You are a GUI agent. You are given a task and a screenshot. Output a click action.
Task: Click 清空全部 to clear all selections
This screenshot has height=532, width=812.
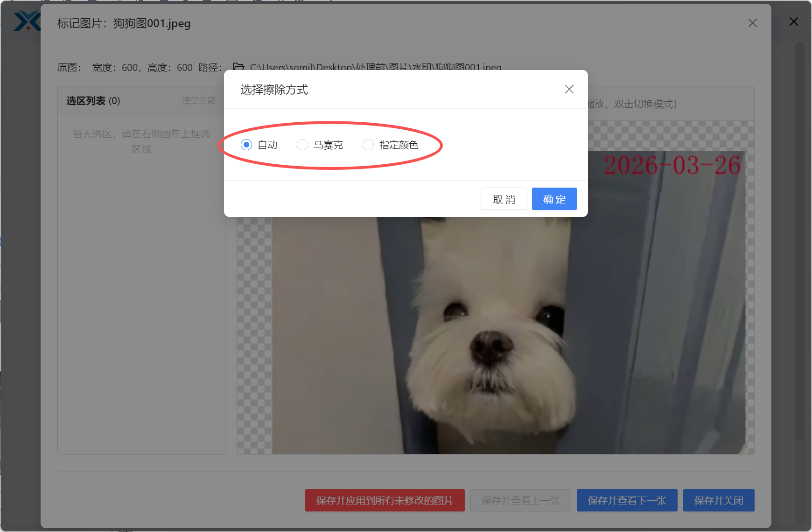tap(198, 100)
